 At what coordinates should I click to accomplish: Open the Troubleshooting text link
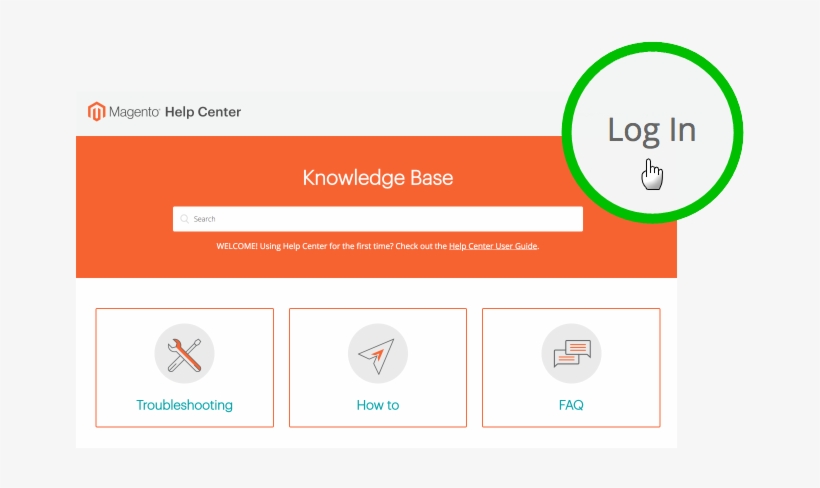(x=184, y=405)
